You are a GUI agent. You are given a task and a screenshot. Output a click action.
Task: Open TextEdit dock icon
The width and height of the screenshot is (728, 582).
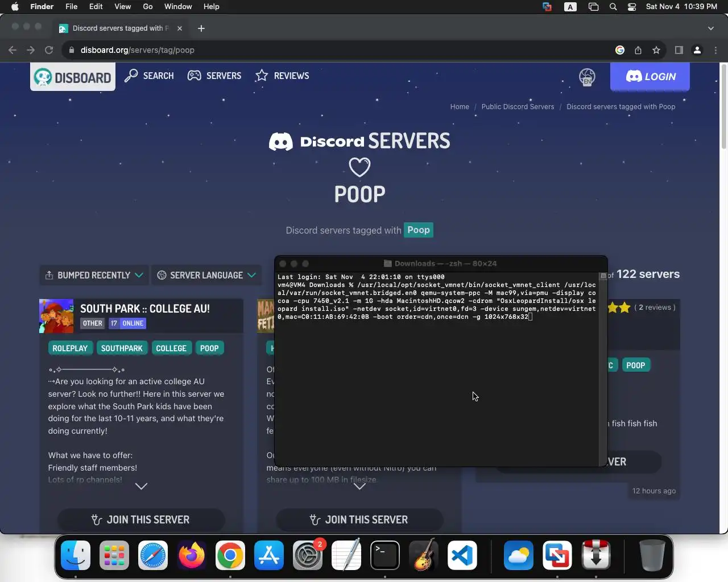coord(346,555)
